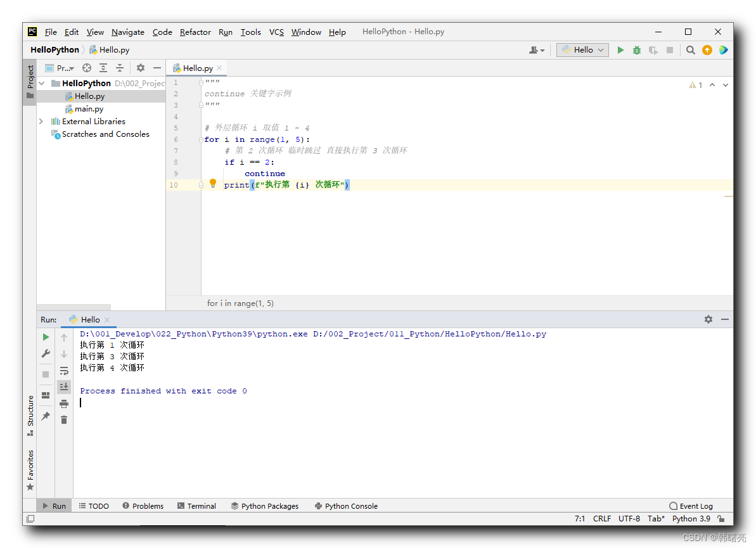Open the Problems tool window
The height and width of the screenshot is (548, 756).
point(143,506)
